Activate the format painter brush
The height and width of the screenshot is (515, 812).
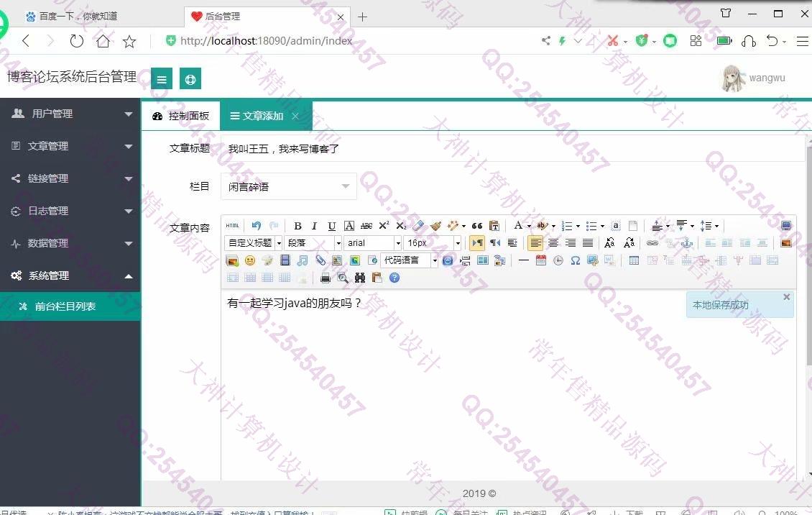pos(435,225)
